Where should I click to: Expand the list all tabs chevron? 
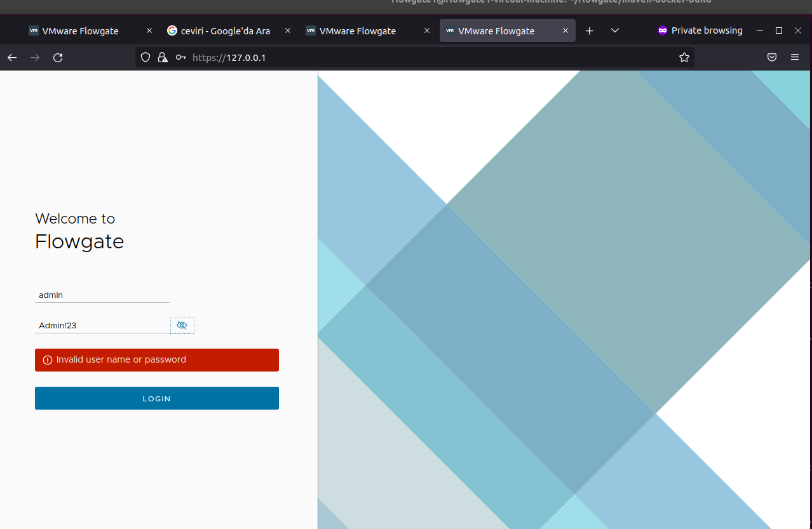click(x=615, y=30)
